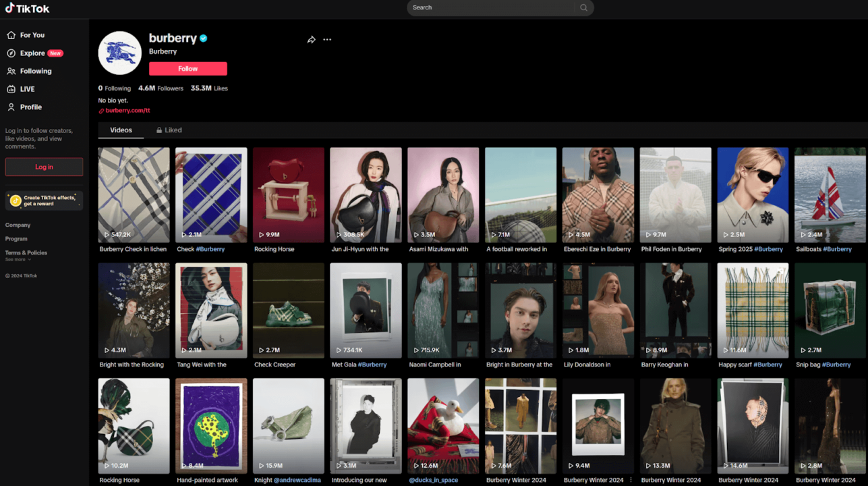This screenshot has height=486, width=868.
Task: Click @andrewcadima mention link
Action: click(x=297, y=480)
